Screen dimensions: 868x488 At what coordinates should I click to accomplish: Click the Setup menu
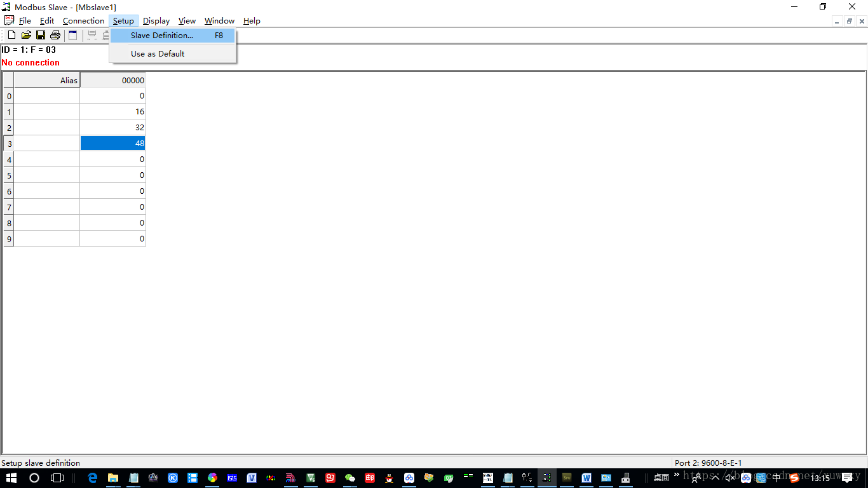click(123, 21)
